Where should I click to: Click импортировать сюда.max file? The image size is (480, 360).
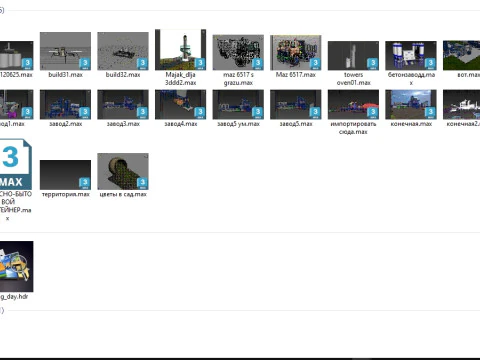(353, 104)
